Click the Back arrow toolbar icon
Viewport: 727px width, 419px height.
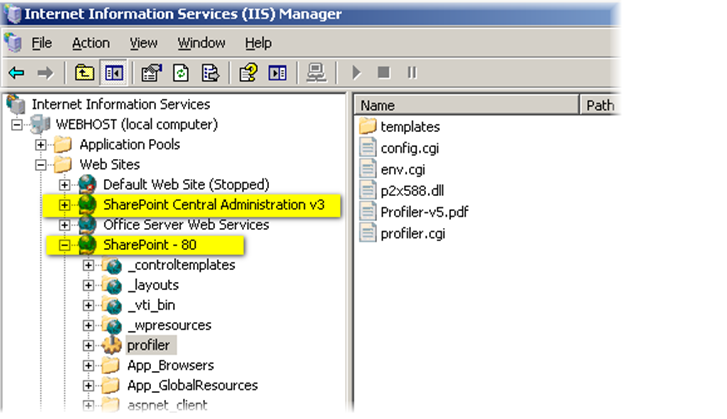(x=17, y=73)
